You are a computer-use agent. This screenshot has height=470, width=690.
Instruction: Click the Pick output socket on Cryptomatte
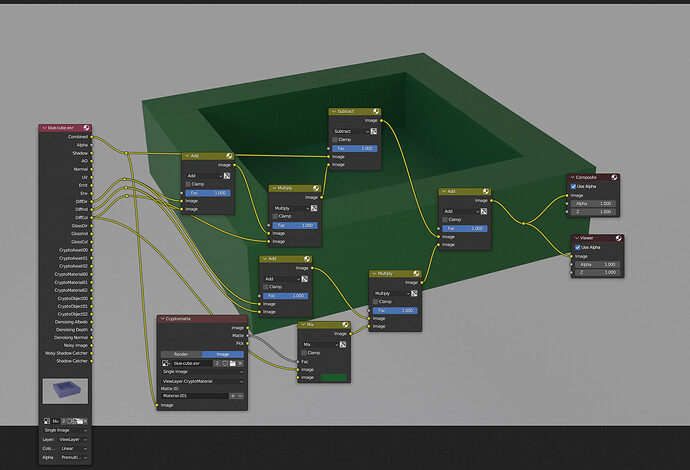coord(248,344)
